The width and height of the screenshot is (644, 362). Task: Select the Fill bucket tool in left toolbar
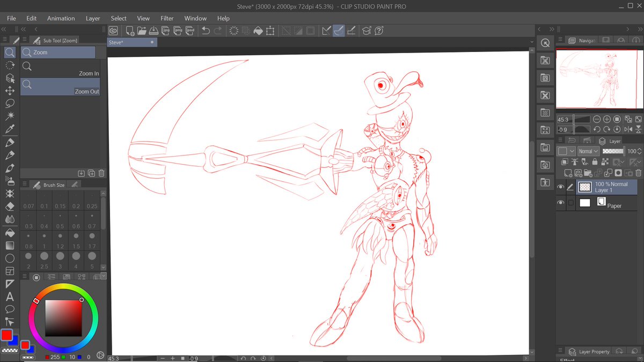click(10, 232)
